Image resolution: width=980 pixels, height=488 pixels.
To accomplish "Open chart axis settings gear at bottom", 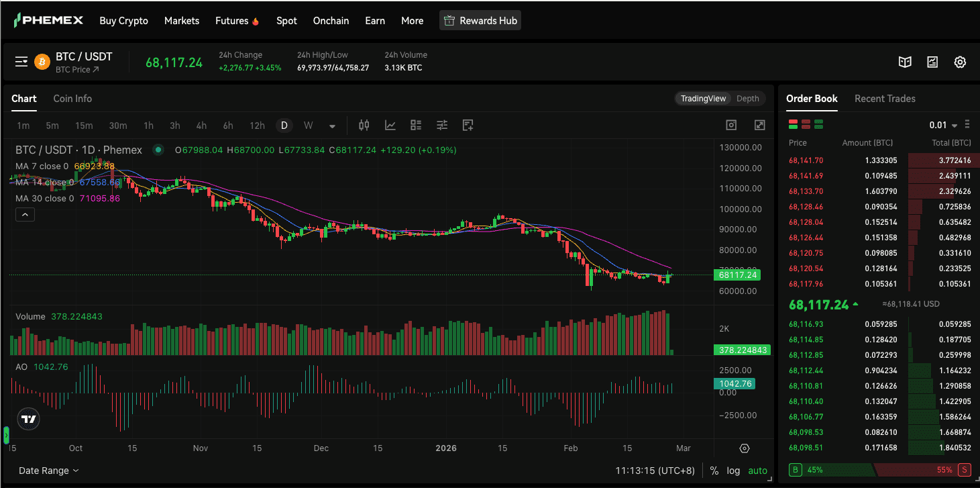I will tap(744, 448).
